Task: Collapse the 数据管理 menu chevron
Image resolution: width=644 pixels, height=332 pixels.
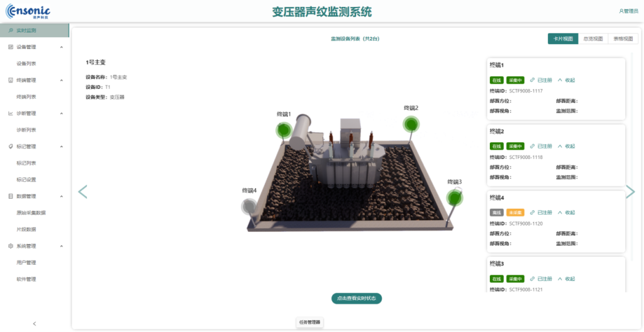Action: coord(62,196)
